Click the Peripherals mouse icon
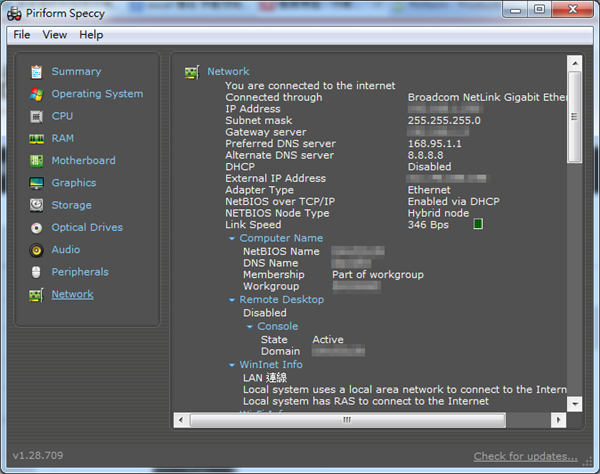This screenshot has height=474, width=600. (36, 272)
